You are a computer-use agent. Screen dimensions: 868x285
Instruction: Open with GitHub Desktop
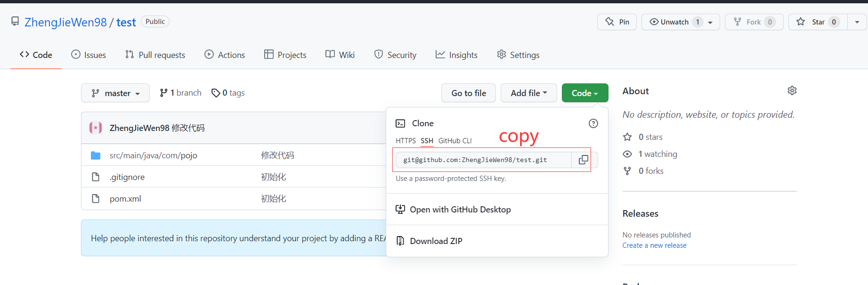tap(460, 210)
